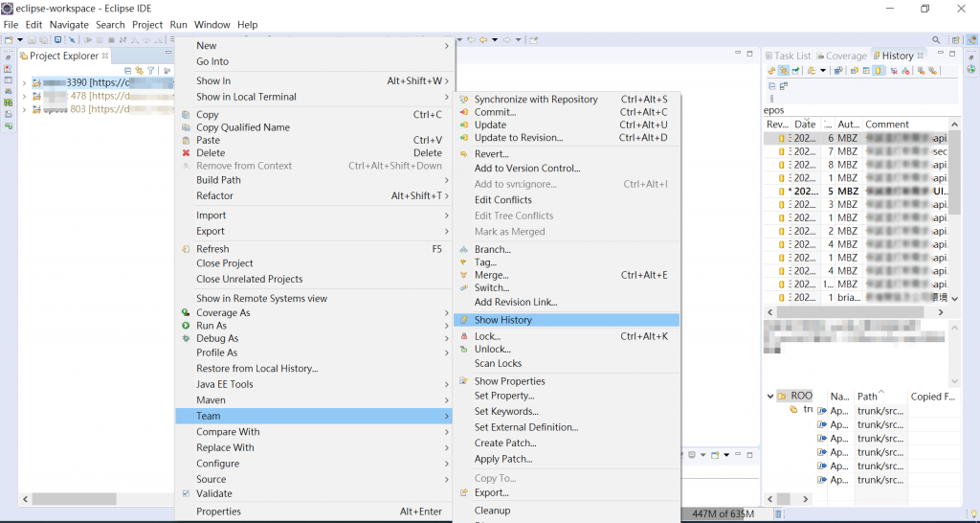Click the stop on copy icon in History
The image size is (980, 523).
[x=905, y=71]
